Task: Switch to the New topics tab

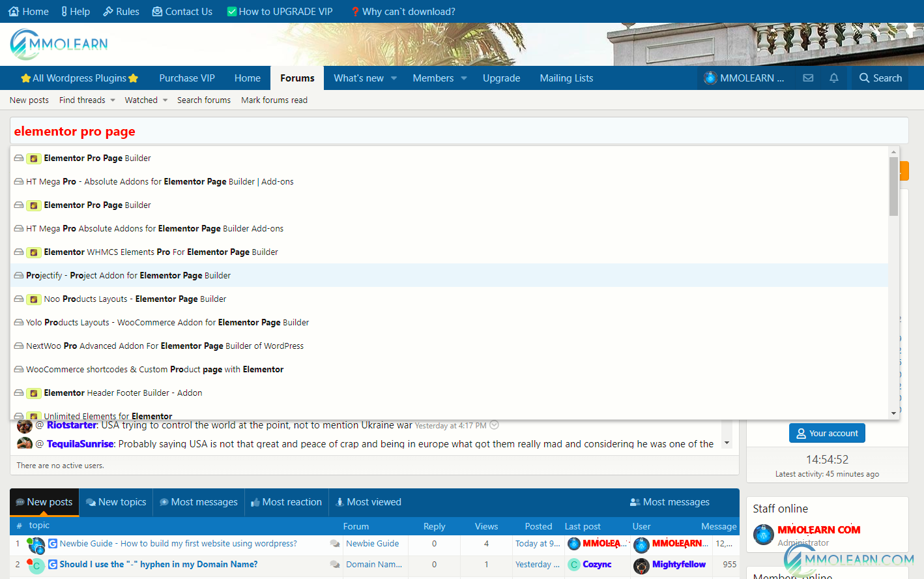Action: coord(116,502)
